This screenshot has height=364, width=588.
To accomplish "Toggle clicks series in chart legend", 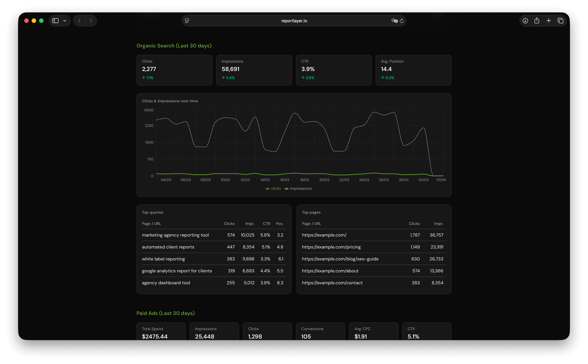I will [x=273, y=188].
